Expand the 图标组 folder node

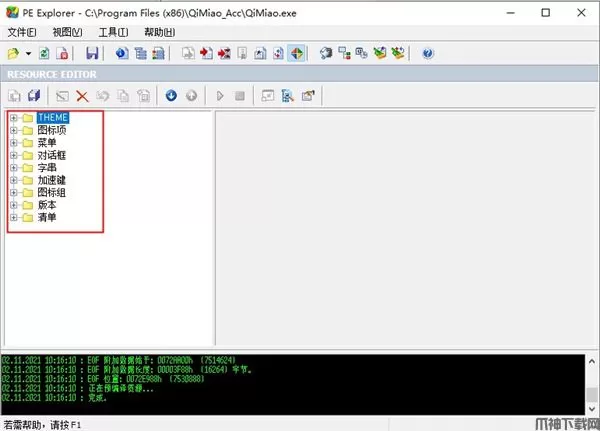click(x=14, y=193)
